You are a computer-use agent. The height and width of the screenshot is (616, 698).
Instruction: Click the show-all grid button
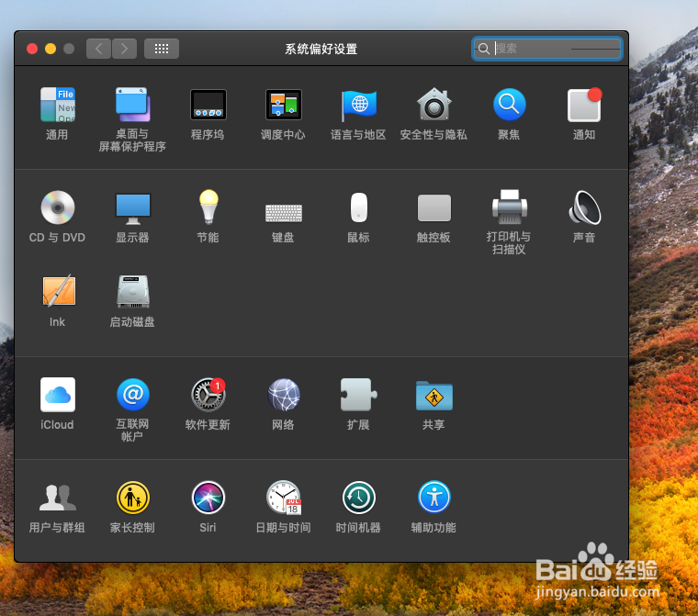pos(162,49)
